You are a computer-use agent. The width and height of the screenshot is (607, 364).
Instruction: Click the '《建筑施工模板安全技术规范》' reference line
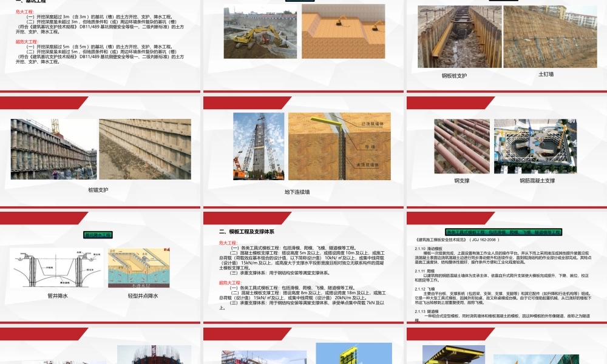click(458, 240)
